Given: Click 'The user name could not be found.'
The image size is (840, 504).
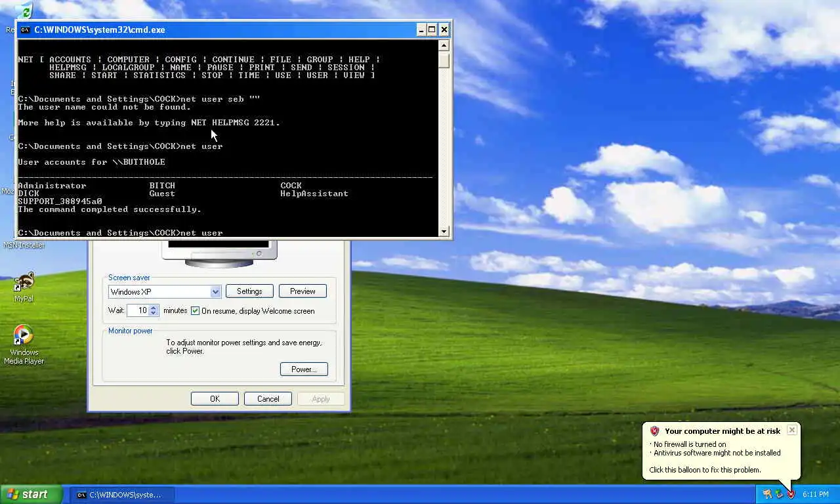Looking at the screenshot, I should click(104, 107).
